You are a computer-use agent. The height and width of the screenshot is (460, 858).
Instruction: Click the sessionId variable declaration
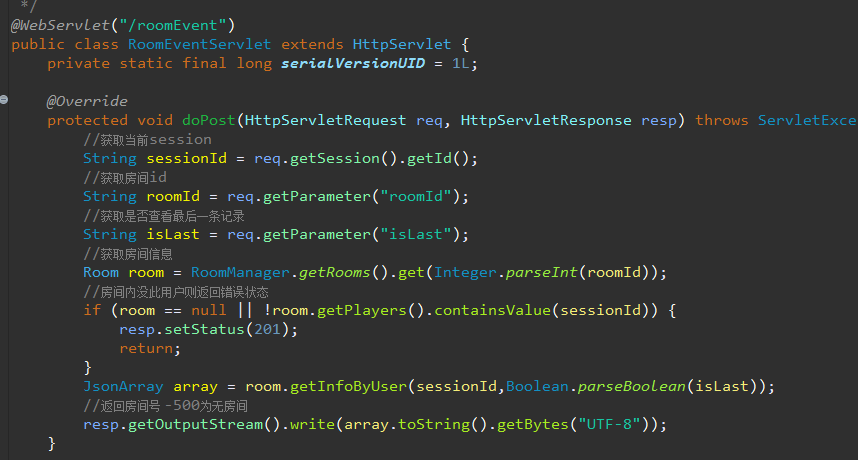tap(187, 159)
